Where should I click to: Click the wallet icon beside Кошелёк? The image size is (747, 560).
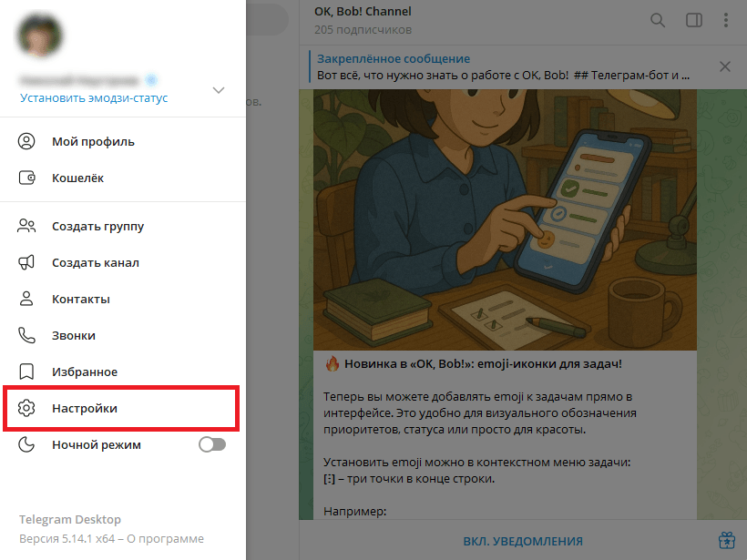pyautogui.click(x=26, y=178)
